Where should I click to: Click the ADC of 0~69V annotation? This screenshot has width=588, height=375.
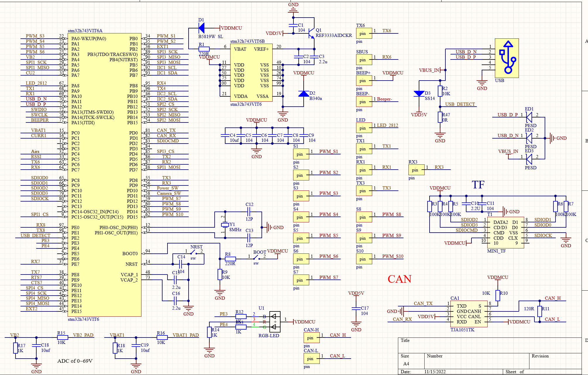[75, 361]
